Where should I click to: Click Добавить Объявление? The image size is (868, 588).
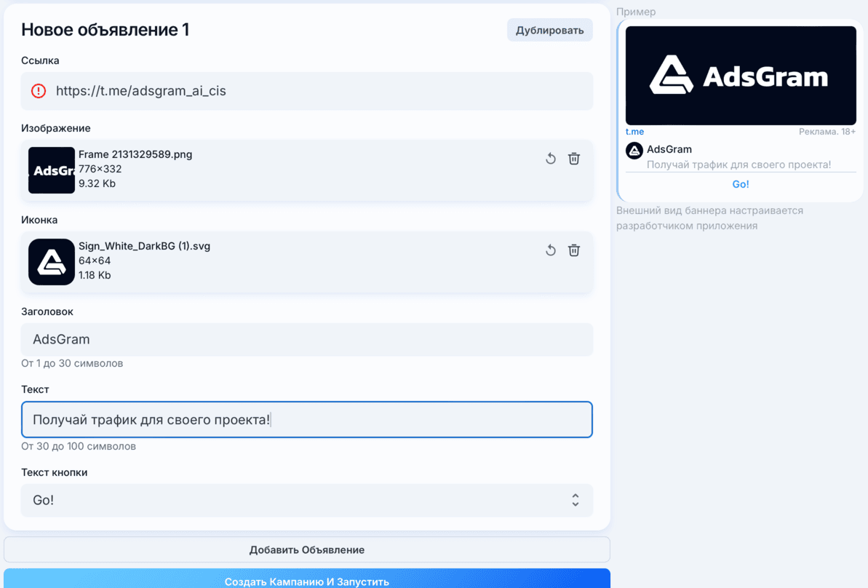pyautogui.click(x=306, y=549)
